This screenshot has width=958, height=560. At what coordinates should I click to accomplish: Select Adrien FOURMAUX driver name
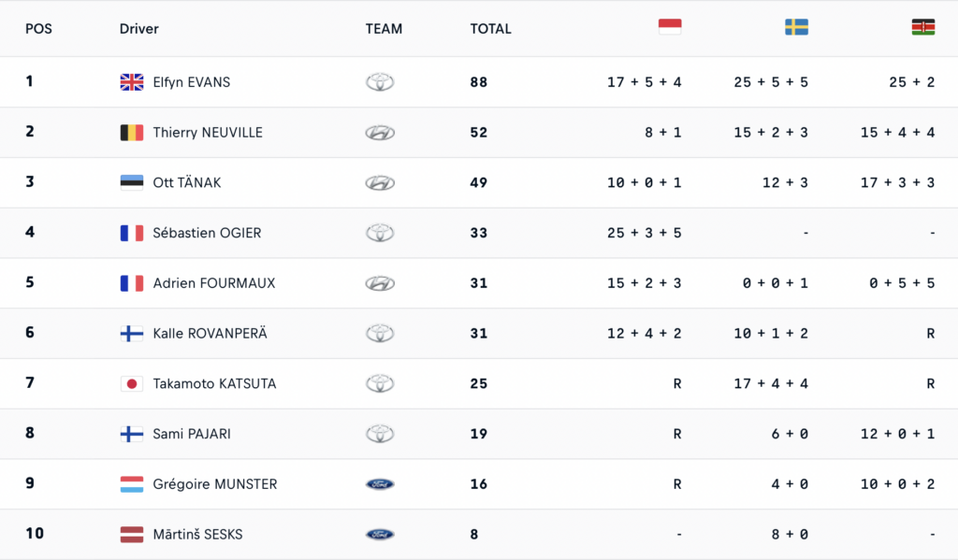tap(214, 283)
